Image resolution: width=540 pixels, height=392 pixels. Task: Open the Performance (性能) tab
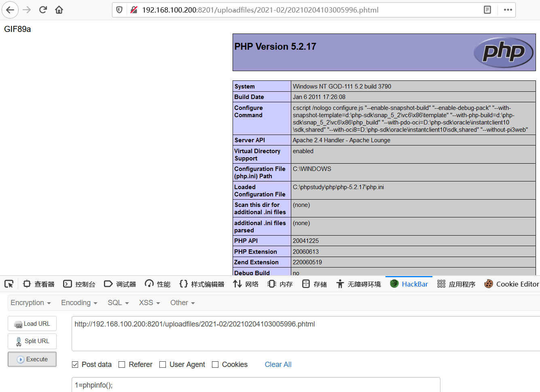[158, 284]
